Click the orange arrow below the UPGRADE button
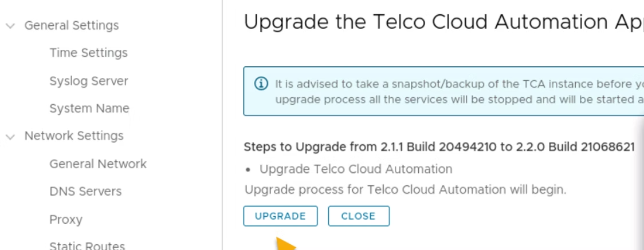Image resolution: width=644 pixels, height=250 pixels. [x=286, y=244]
